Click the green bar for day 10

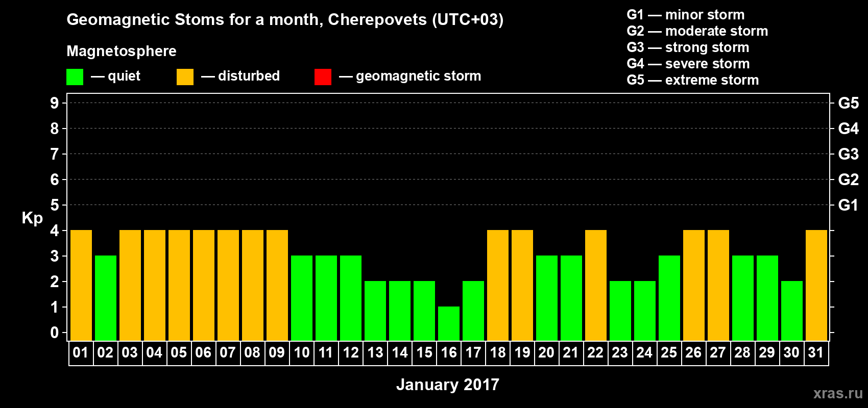[302, 298]
